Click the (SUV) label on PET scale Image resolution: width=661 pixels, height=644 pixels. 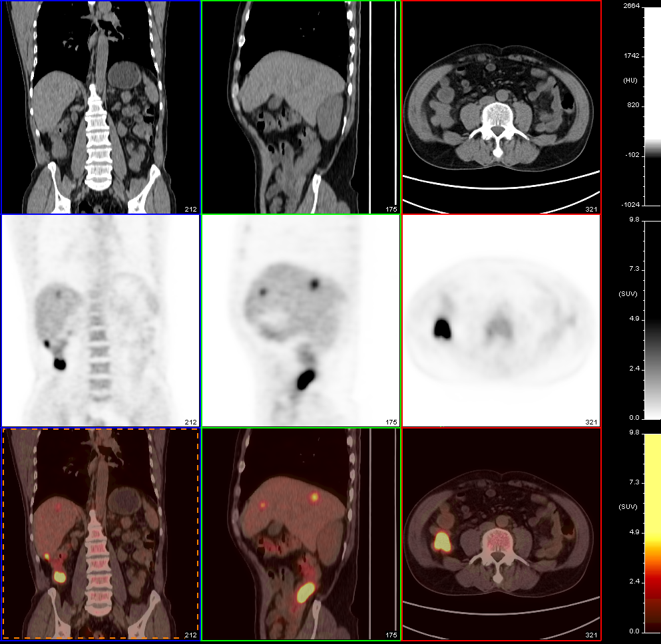click(628, 294)
